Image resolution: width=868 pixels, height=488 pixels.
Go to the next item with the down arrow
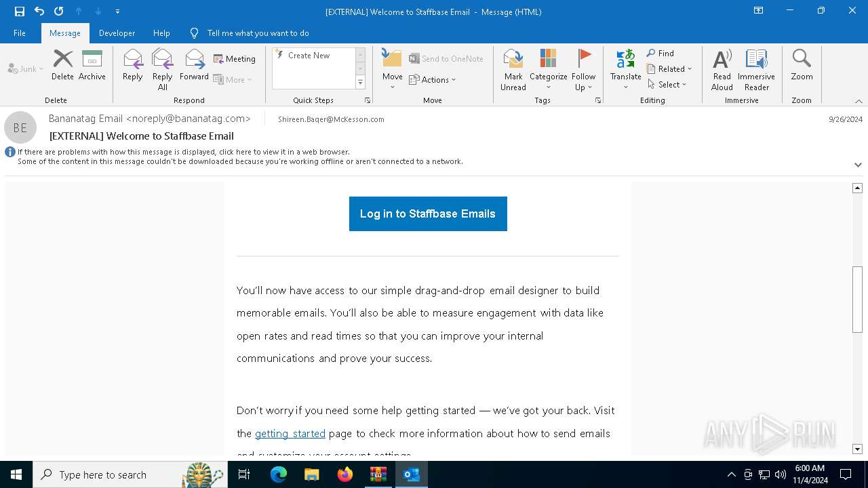(98, 12)
